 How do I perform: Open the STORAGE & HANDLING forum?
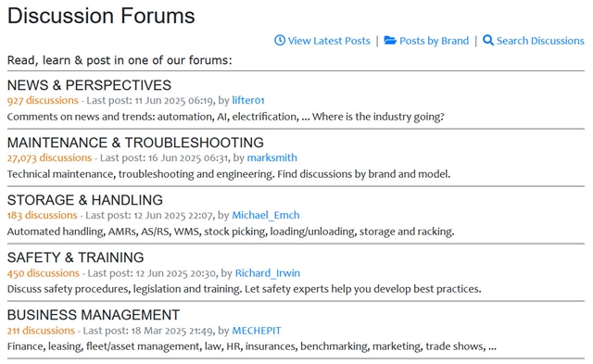point(85,200)
